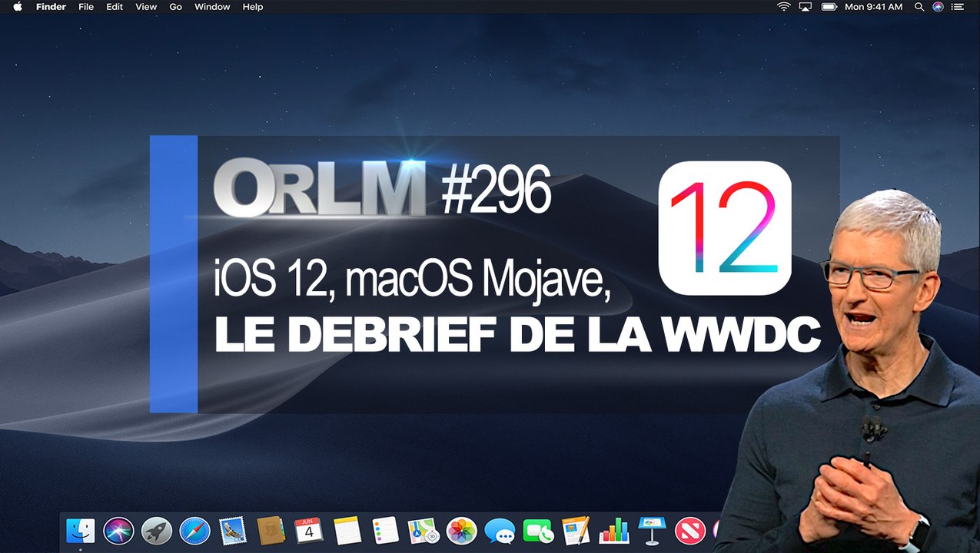980x553 pixels.
Task: Open the Finder menu in menu bar
Action: pos(51,7)
